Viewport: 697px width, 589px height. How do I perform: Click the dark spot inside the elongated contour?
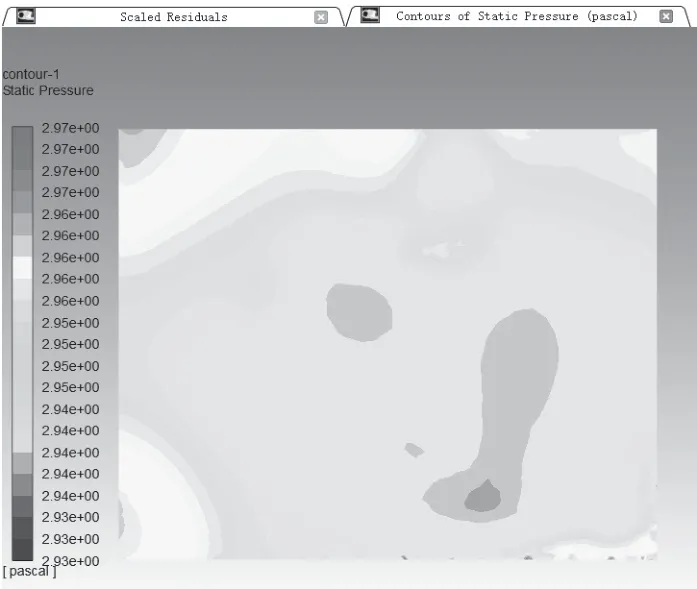[x=483, y=496]
